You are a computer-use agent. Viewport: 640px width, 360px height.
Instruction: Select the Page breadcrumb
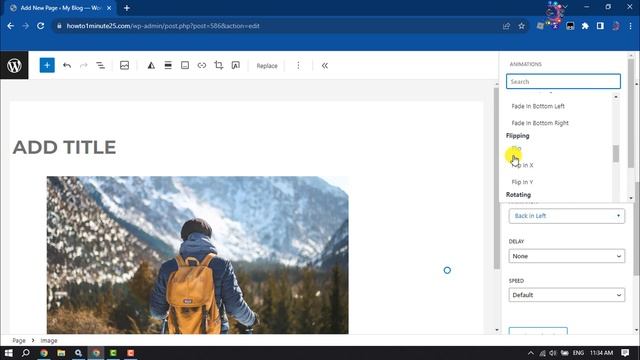pos(19,340)
